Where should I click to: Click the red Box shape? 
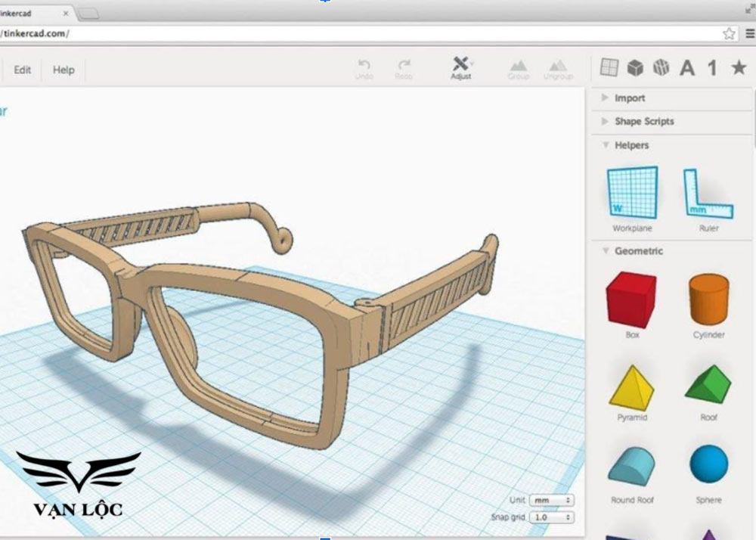(x=631, y=300)
